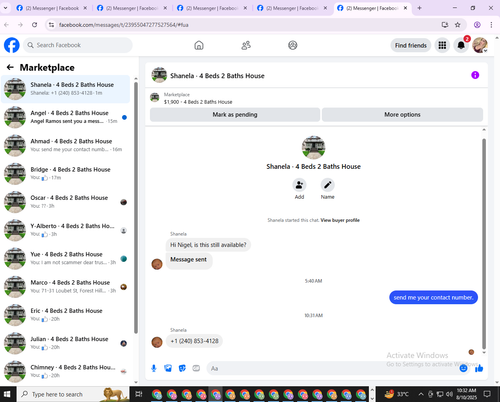Click the Add person icon
The width and height of the screenshot is (500, 402).
pos(299,185)
